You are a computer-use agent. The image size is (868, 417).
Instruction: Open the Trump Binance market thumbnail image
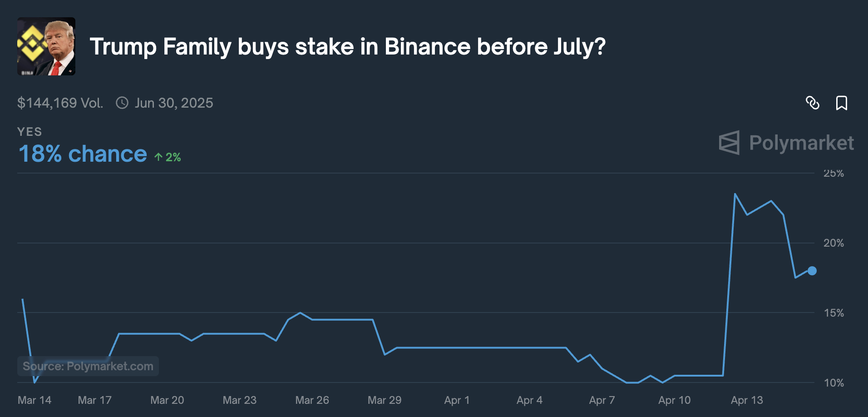tap(46, 46)
